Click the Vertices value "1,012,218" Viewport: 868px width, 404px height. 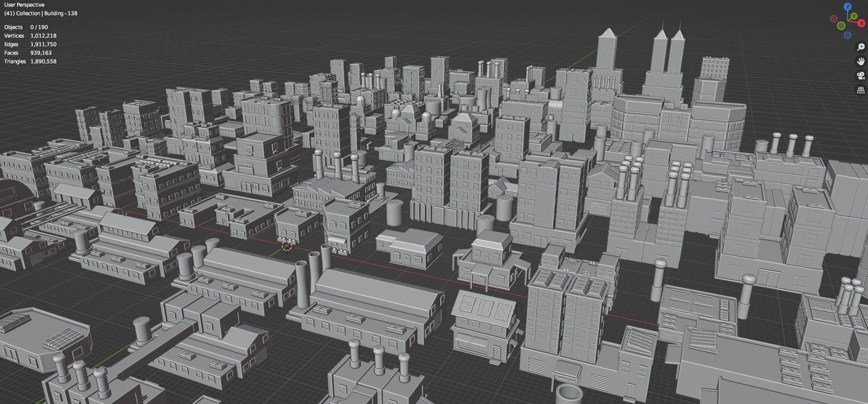(43, 36)
